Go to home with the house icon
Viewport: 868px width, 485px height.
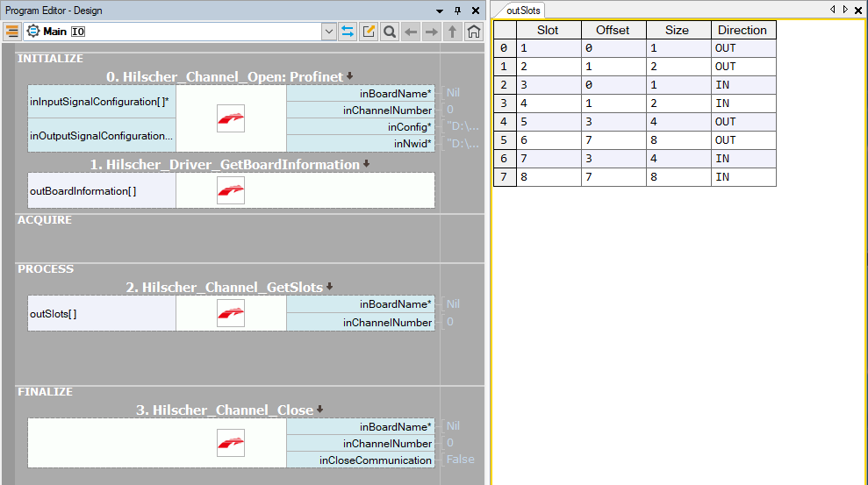point(474,32)
